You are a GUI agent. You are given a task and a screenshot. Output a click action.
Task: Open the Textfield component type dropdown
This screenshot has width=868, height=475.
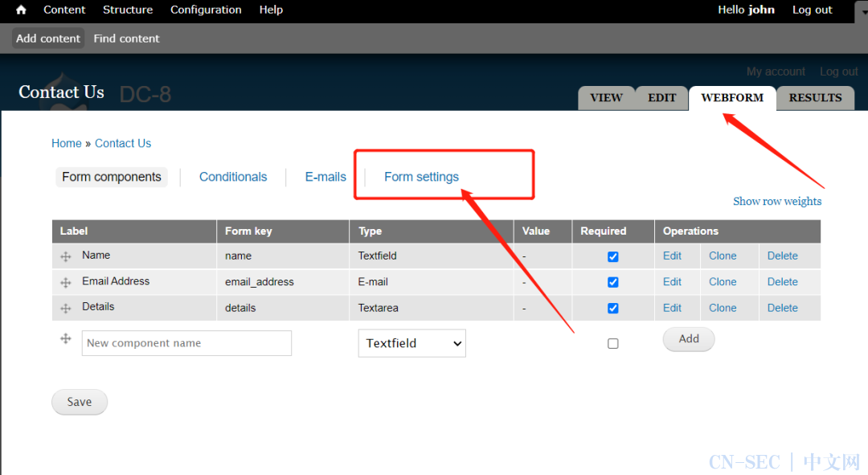(x=411, y=343)
